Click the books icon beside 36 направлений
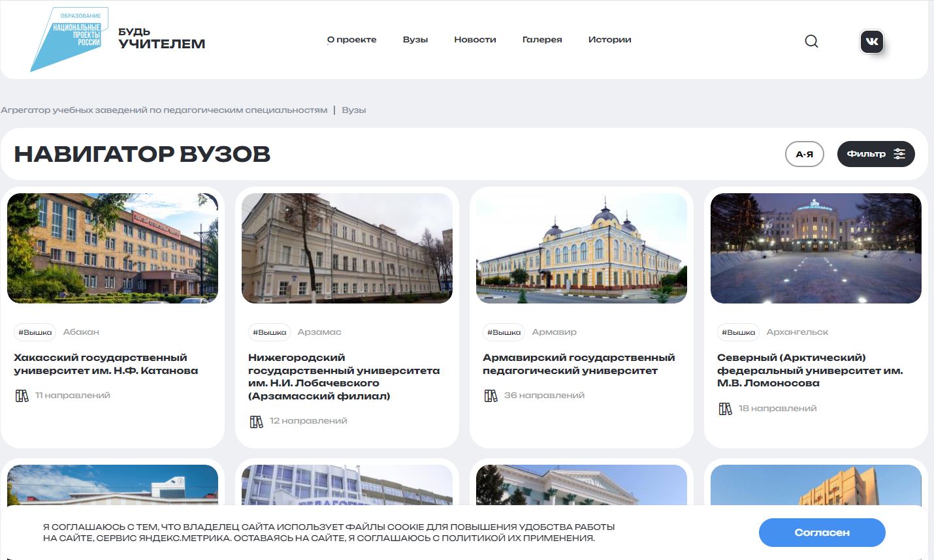The height and width of the screenshot is (560, 934). [491, 396]
